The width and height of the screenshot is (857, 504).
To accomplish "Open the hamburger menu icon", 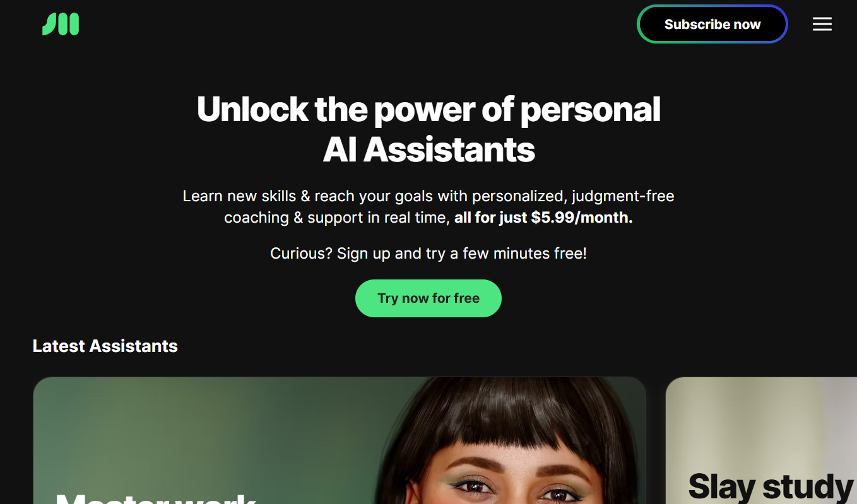I will [822, 24].
